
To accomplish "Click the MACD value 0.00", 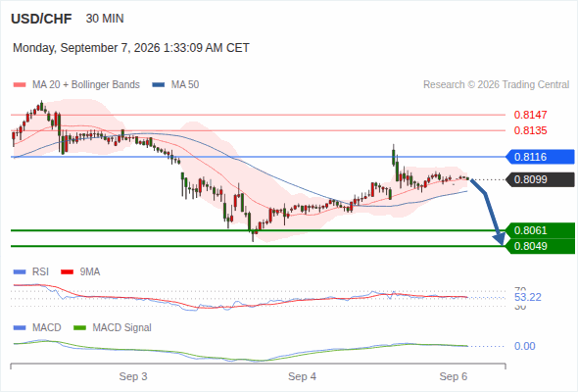I will (x=525, y=346).
